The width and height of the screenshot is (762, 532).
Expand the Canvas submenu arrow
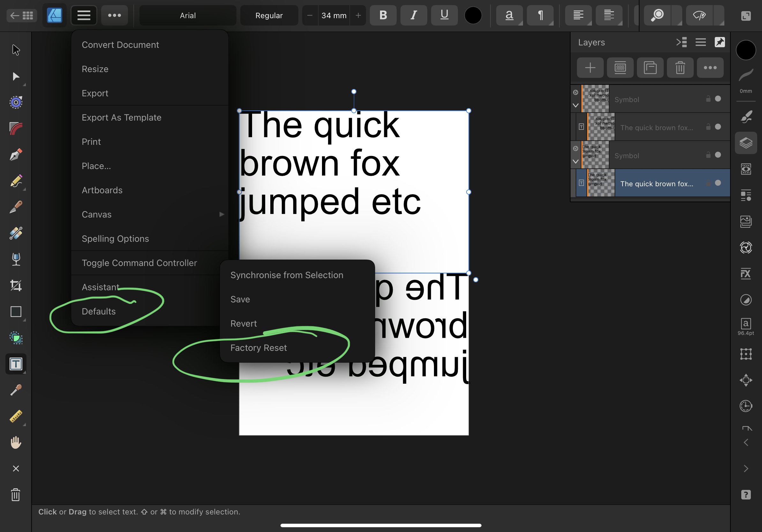222,215
